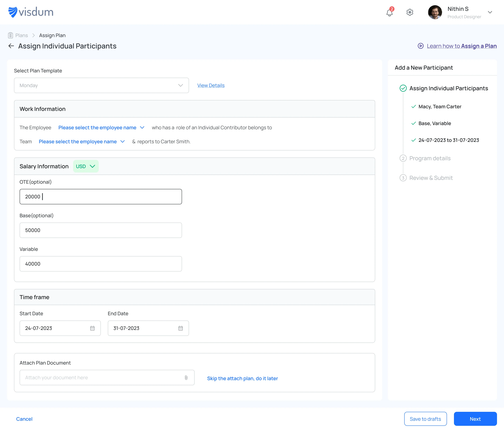
Task: Open the Team selection dropdown
Action: [x=82, y=142]
